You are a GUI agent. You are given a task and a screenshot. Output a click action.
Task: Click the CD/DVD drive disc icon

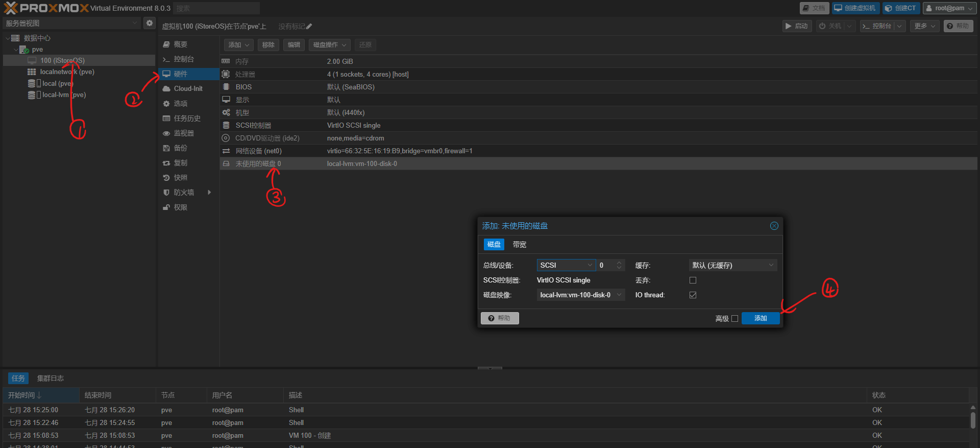point(226,138)
